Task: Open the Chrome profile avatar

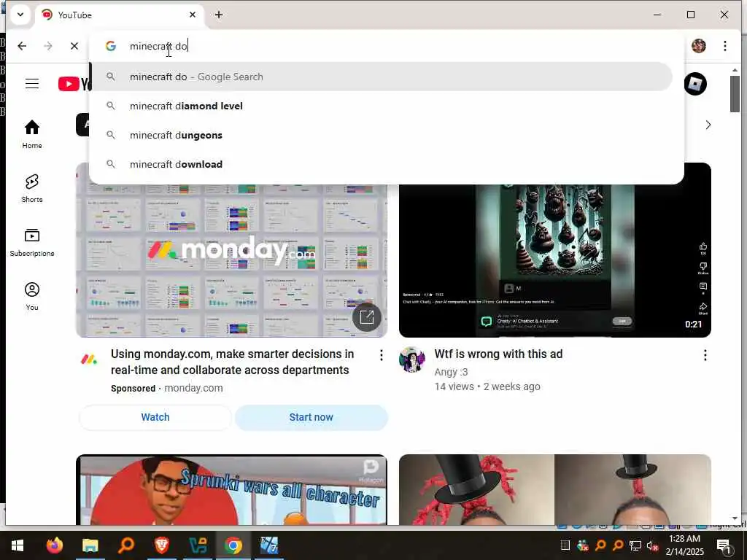Action: tap(698, 46)
